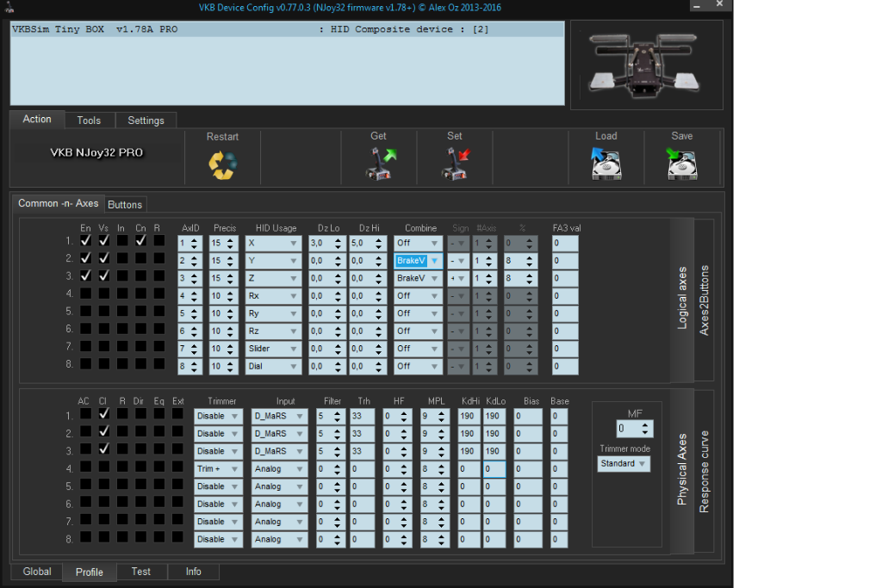Open the Axes2Buttons vertical tab
Image resolution: width=882 pixels, height=588 pixels.
point(704,300)
